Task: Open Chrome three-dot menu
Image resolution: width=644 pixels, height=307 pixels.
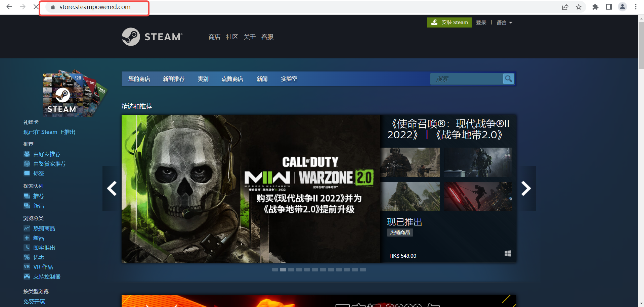Action: pos(636,7)
